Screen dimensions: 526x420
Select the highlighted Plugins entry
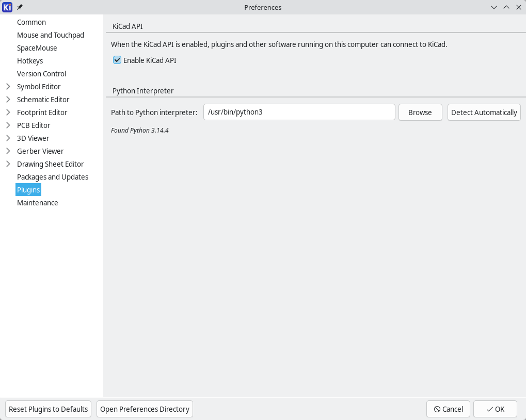pos(28,190)
